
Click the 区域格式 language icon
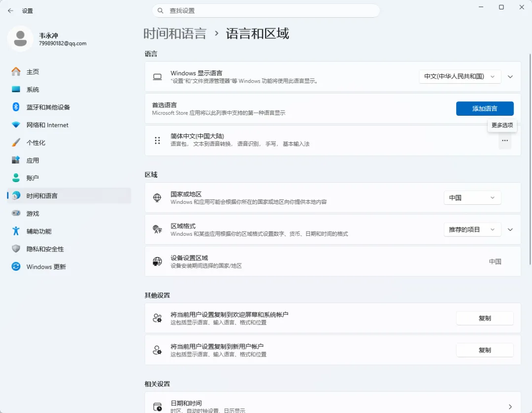coord(157,229)
